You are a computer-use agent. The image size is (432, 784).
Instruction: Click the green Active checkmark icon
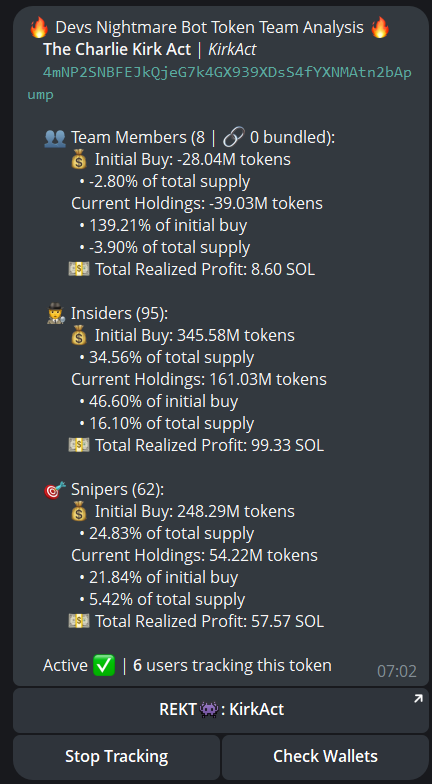(104, 666)
